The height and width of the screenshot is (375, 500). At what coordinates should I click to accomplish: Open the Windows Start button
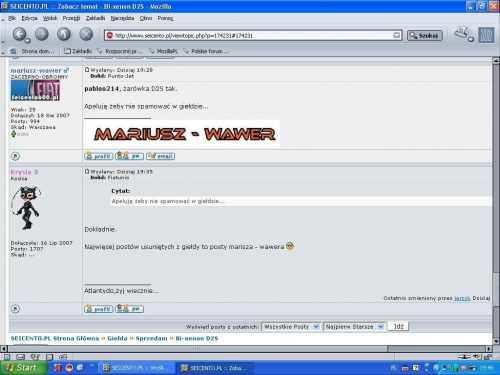click(23, 368)
